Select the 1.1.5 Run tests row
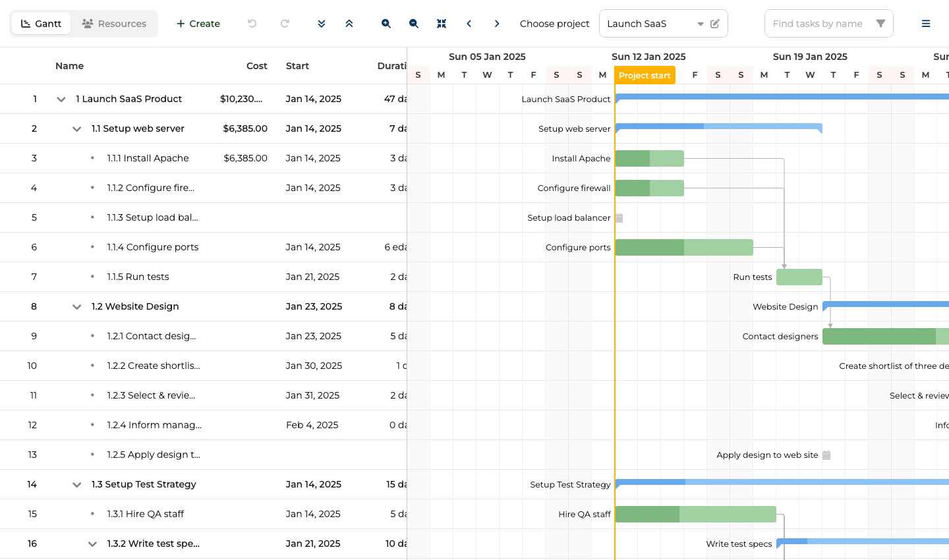Viewport: 949px width, 560px height. 204,277
